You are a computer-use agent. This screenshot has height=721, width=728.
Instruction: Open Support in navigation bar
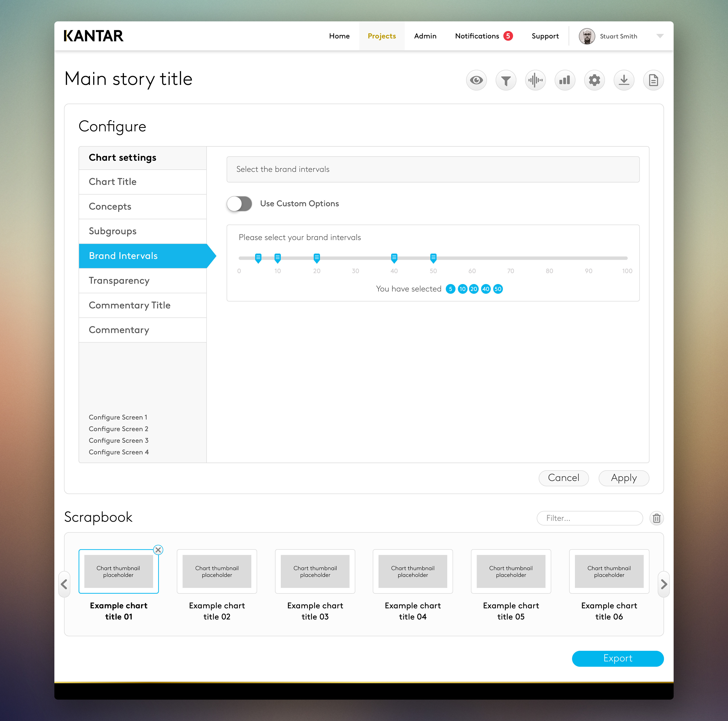coord(545,36)
